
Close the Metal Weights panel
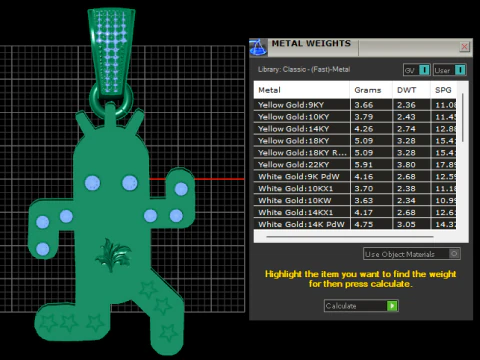click(x=464, y=46)
